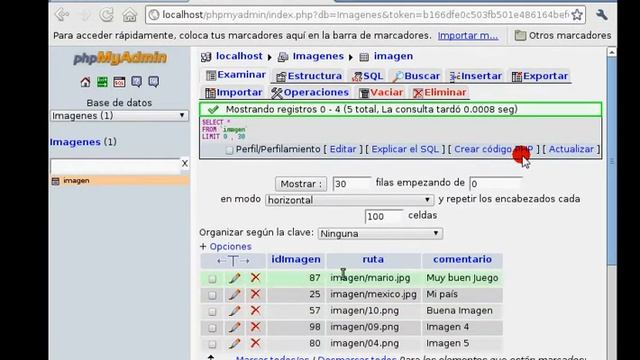Image resolution: width=640 pixels, height=360 pixels.
Task: Open the MySQL documentation icon in sidebar
Action: tap(154, 82)
